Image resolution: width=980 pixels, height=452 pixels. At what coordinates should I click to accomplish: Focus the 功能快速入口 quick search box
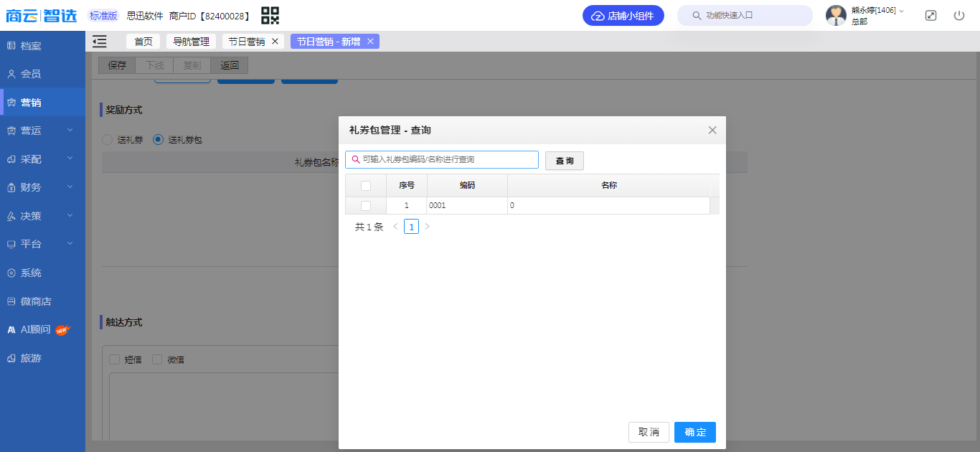pyautogui.click(x=745, y=15)
